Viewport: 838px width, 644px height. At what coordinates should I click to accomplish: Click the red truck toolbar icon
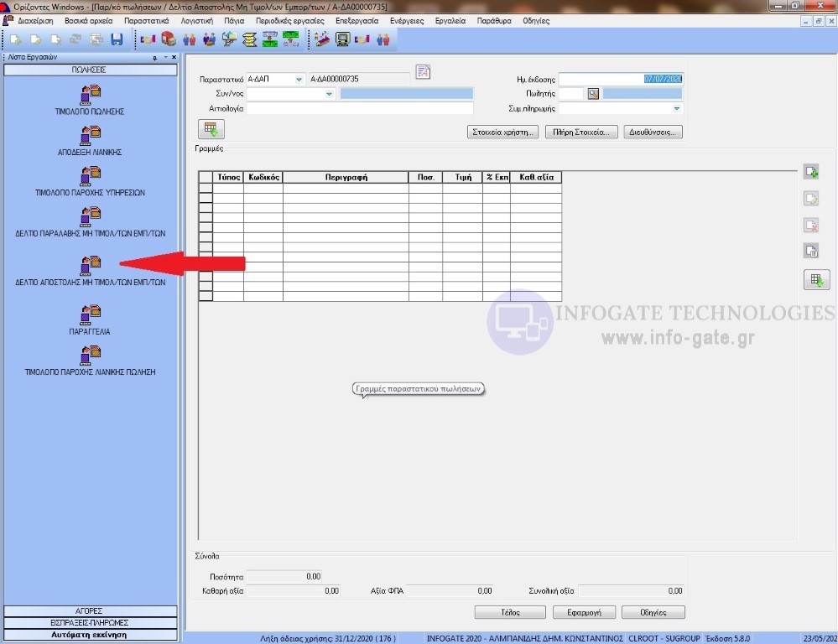(x=169, y=39)
